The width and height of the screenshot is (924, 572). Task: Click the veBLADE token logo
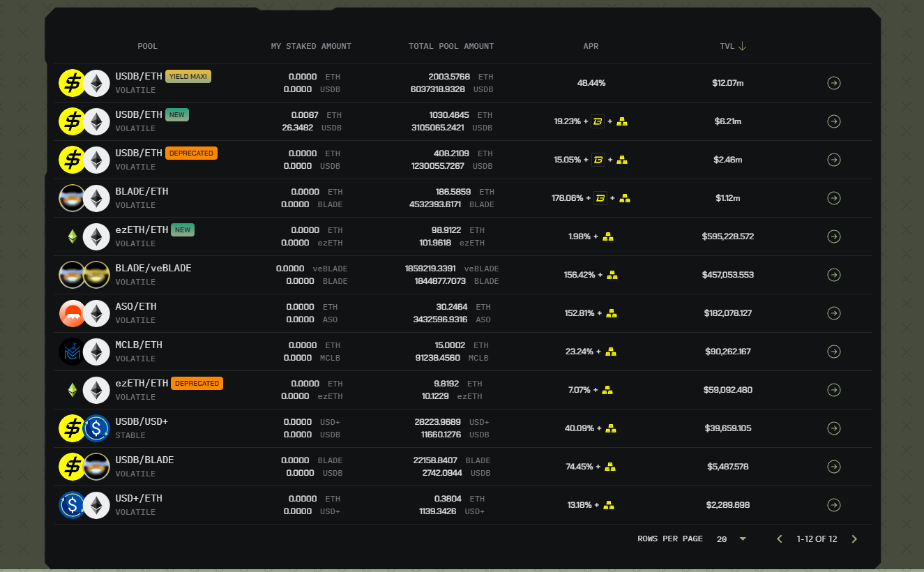coord(96,275)
